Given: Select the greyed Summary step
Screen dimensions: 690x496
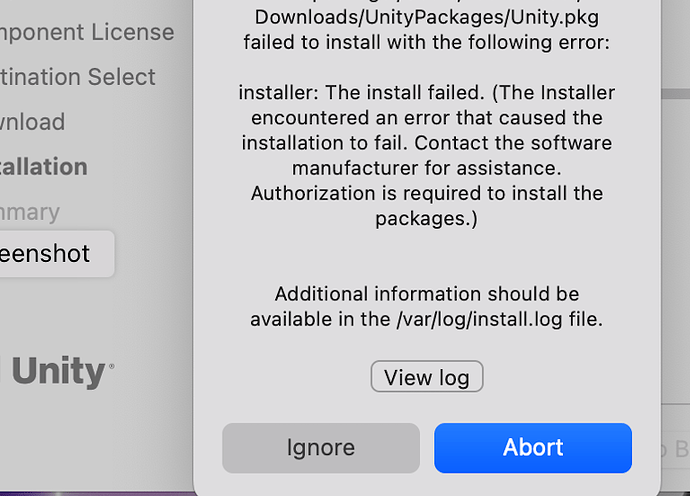Looking at the screenshot, I should click(x=30, y=212).
